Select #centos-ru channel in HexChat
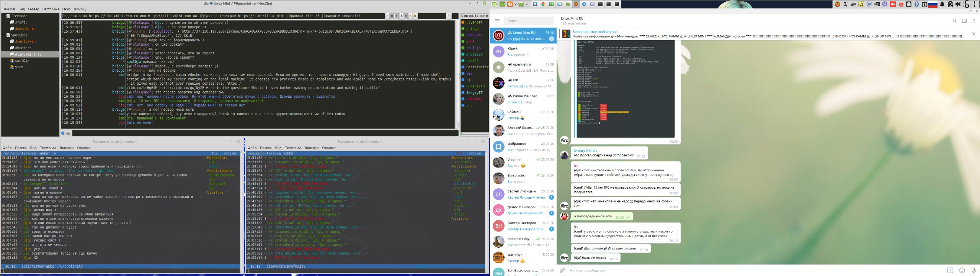The width and height of the screenshot is (980, 276). click(25, 41)
